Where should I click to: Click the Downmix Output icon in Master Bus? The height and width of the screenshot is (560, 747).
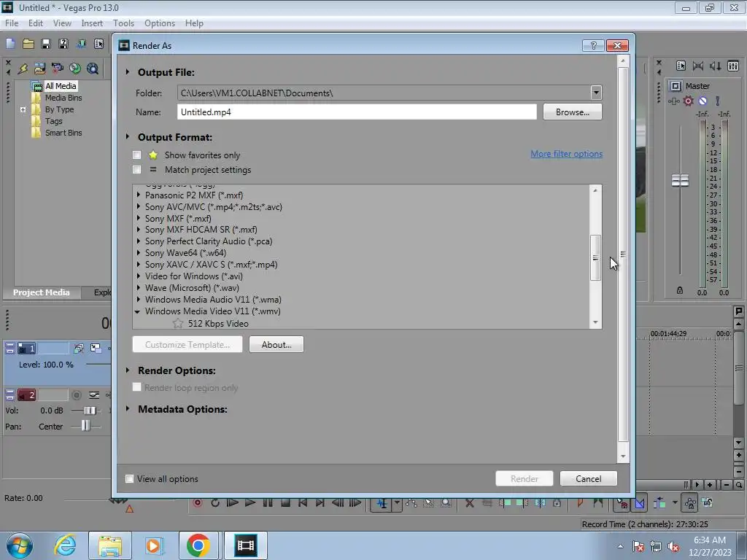pyautogui.click(x=698, y=66)
